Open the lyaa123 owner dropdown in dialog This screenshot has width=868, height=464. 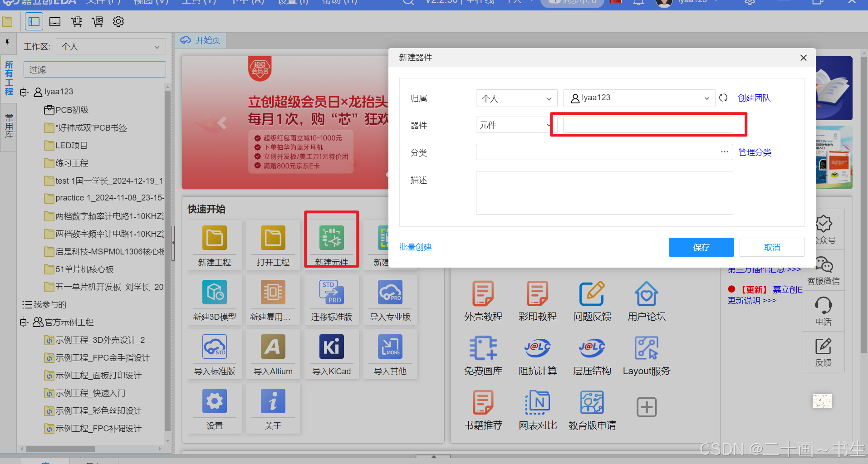click(x=639, y=98)
